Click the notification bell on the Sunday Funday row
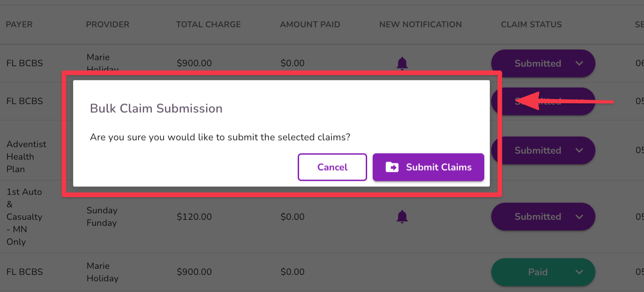Viewport: 644px width, 292px height. point(402,217)
